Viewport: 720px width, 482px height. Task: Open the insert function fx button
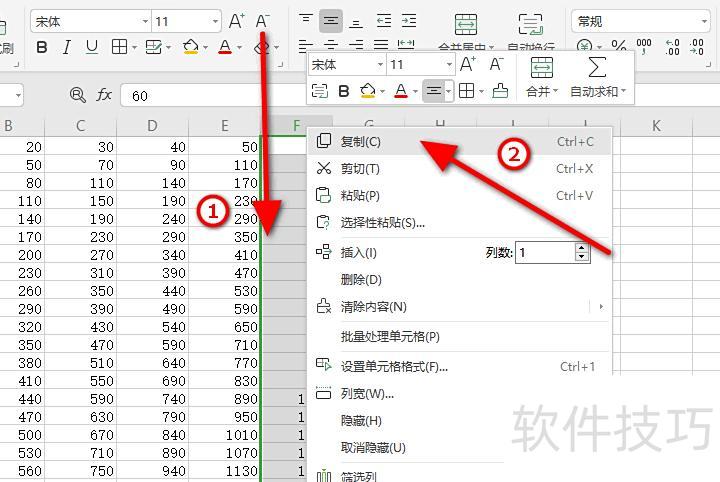click(104, 95)
